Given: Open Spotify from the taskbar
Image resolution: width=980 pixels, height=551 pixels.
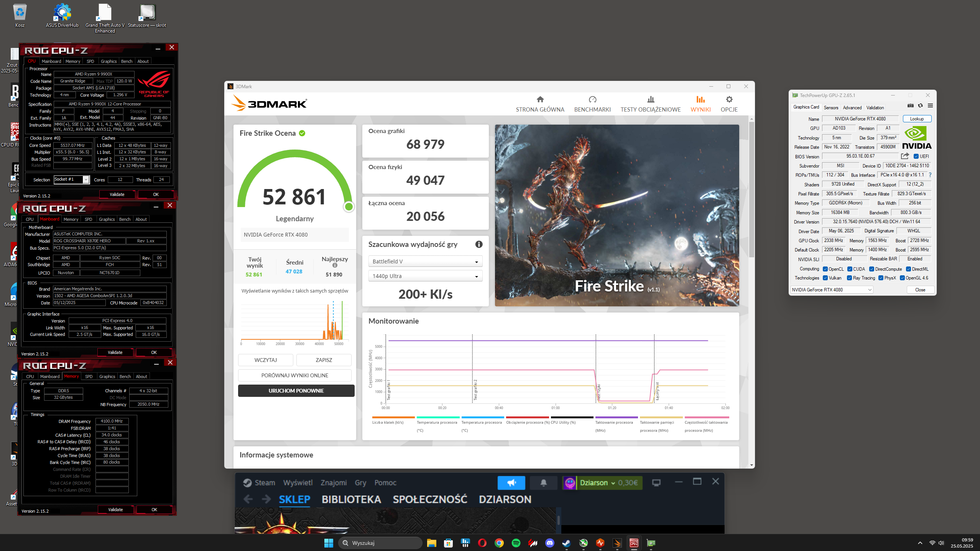Looking at the screenshot, I should click(516, 543).
